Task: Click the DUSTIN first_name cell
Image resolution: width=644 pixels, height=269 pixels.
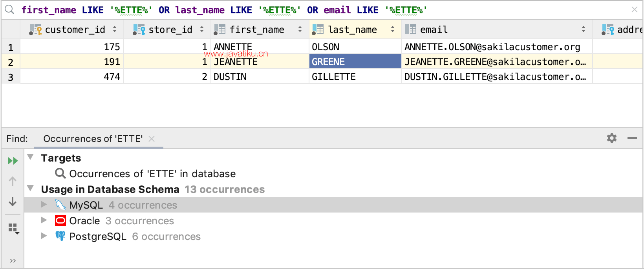Action: point(260,77)
